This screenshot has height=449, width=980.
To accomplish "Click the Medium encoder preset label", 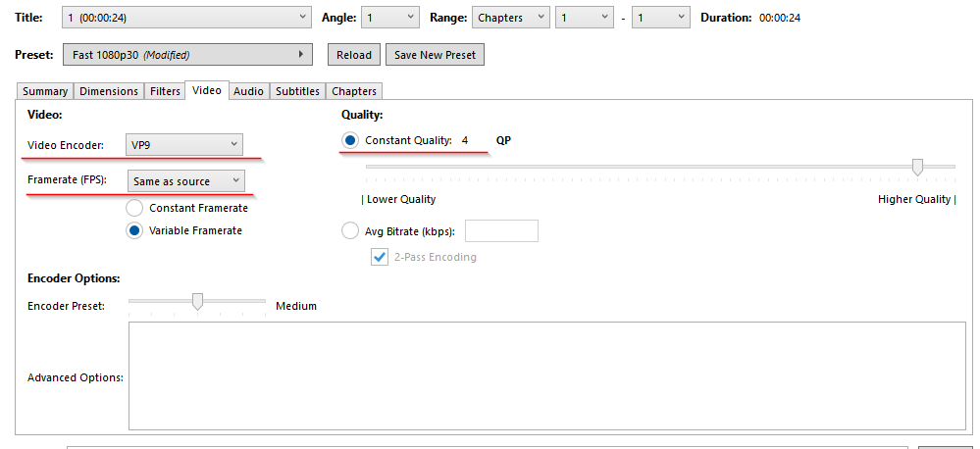I will (x=296, y=306).
